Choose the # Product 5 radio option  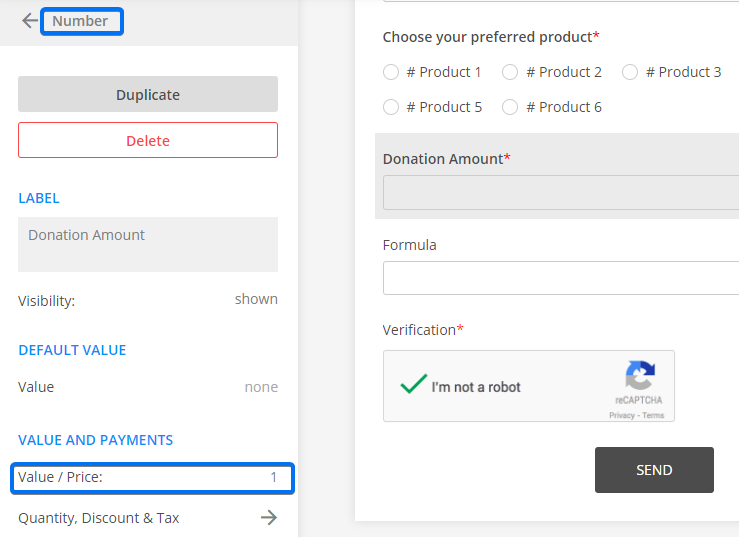(x=391, y=107)
